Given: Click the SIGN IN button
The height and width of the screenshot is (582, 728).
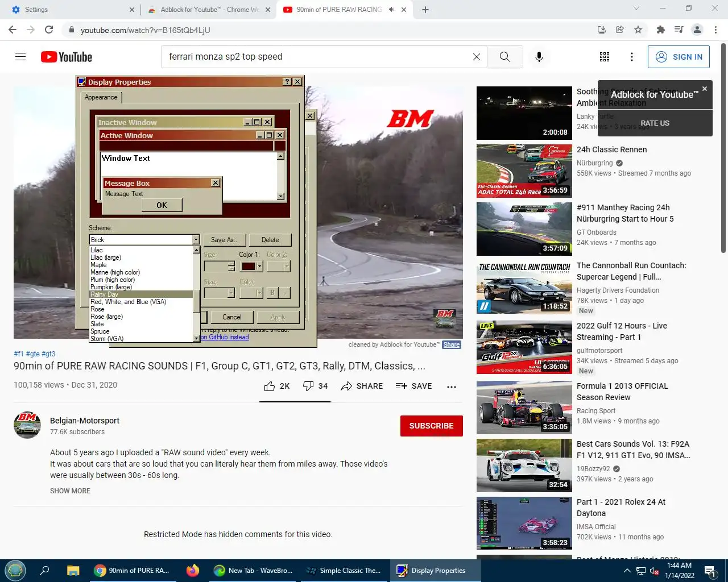Looking at the screenshot, I should (x=679, y=57).
